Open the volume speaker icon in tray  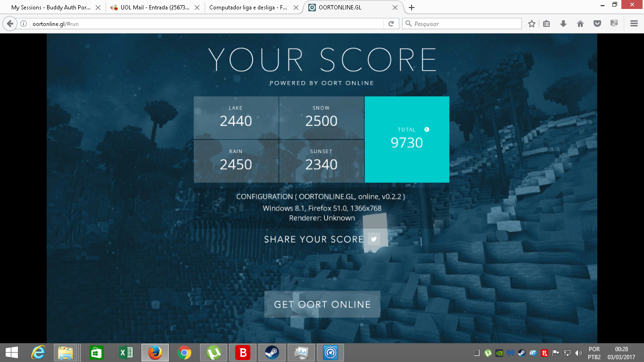click(578, 353)
